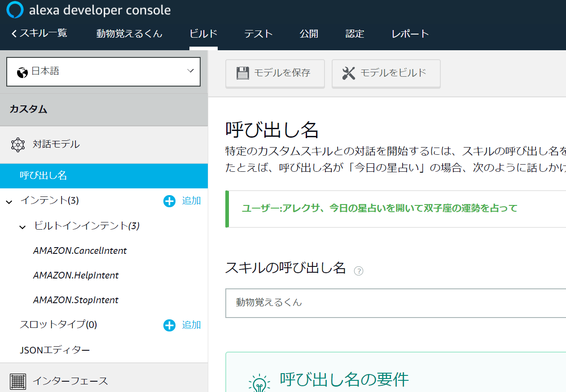
Task: Click the 対話モデル network icon
Action: [x=18, y=144]
